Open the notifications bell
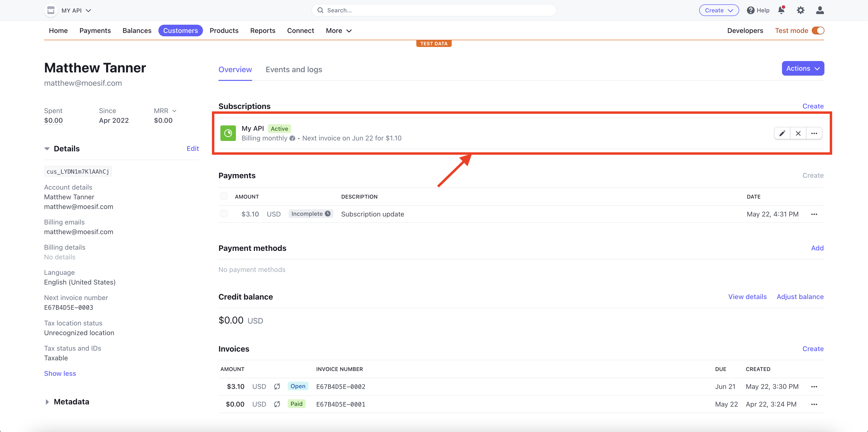 click(x=781, y=10)
